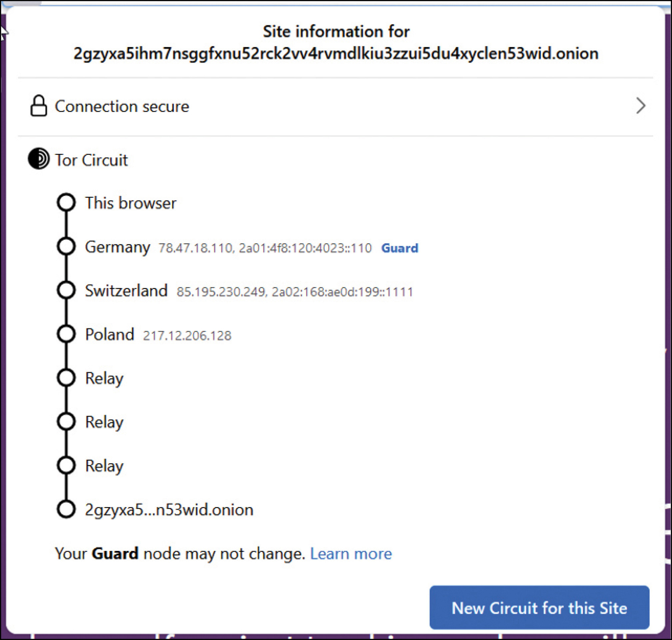The height and width of the screenshot is (640, 672).
Task: Click the Poland node circle
Action: 66,334
